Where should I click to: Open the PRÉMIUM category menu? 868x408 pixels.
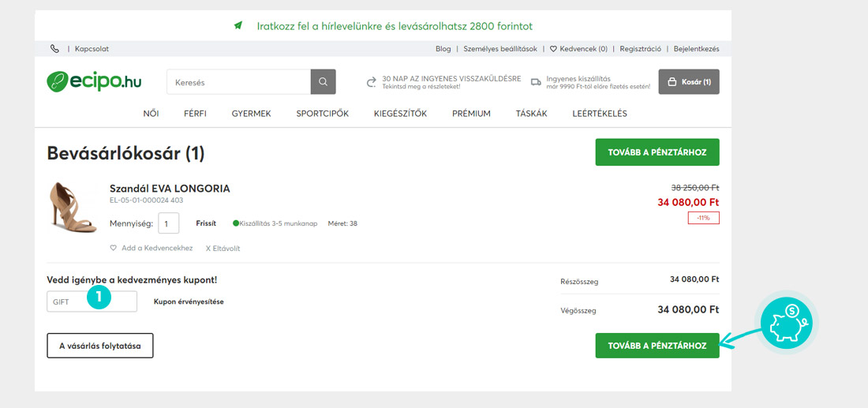471,114
